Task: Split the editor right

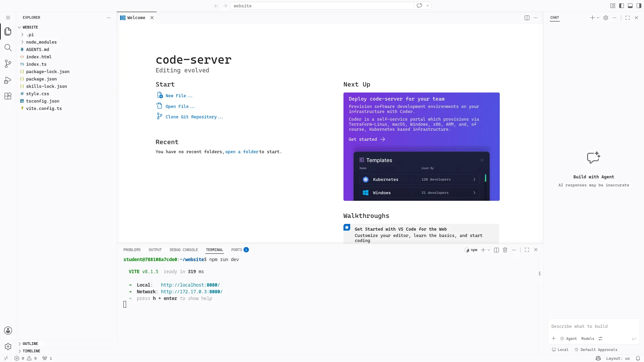Action: click(x=527, y=18)
